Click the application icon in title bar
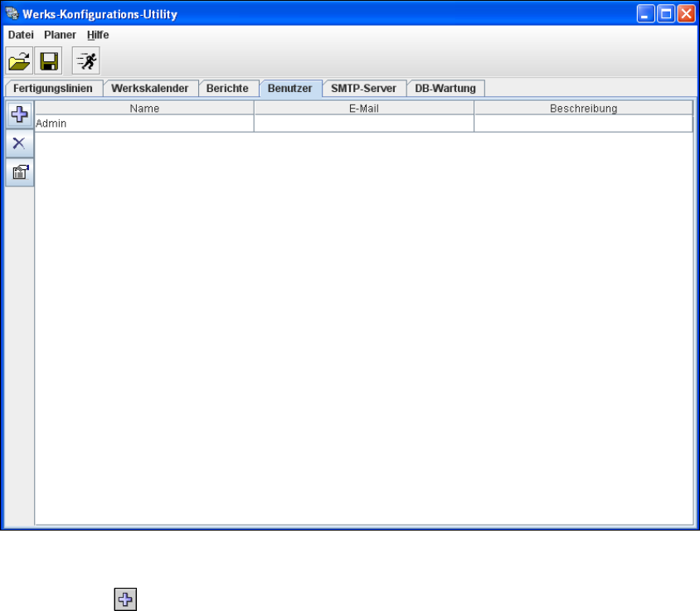The width and height of the screenshot is (700, 611). [12, 14]
